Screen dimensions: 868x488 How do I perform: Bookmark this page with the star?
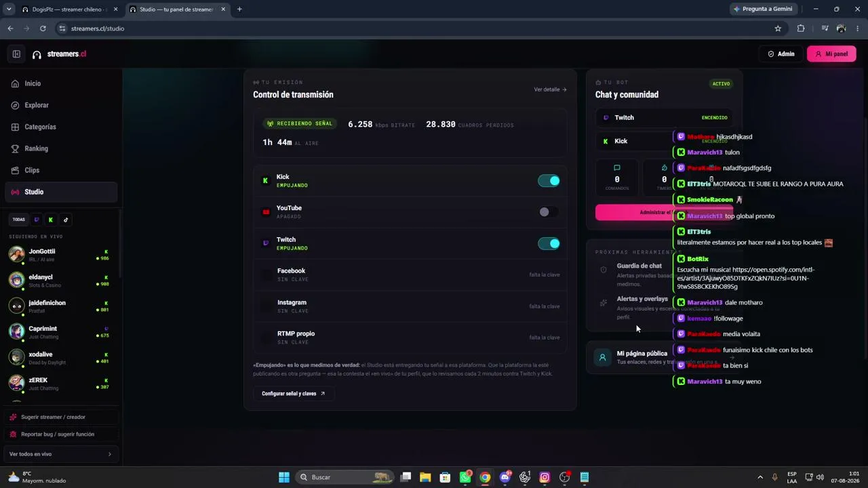coord(778,28)
